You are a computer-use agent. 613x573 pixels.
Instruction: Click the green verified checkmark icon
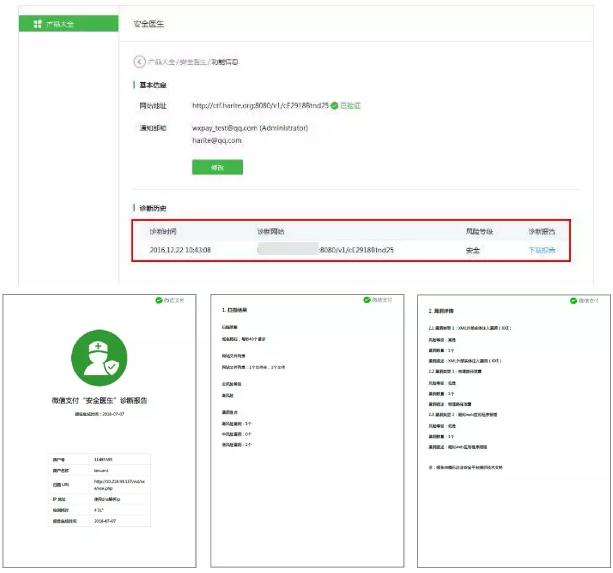[x=334, y=105]
